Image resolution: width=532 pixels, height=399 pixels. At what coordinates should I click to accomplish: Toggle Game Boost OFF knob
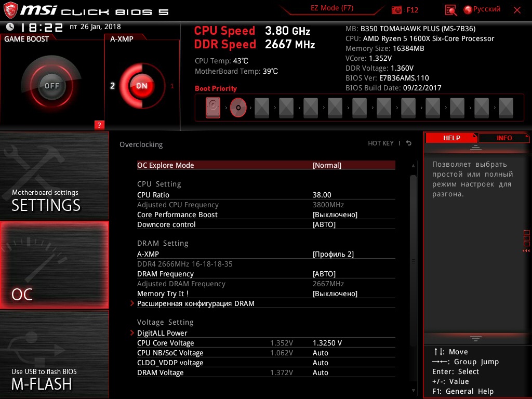(51, 86)
